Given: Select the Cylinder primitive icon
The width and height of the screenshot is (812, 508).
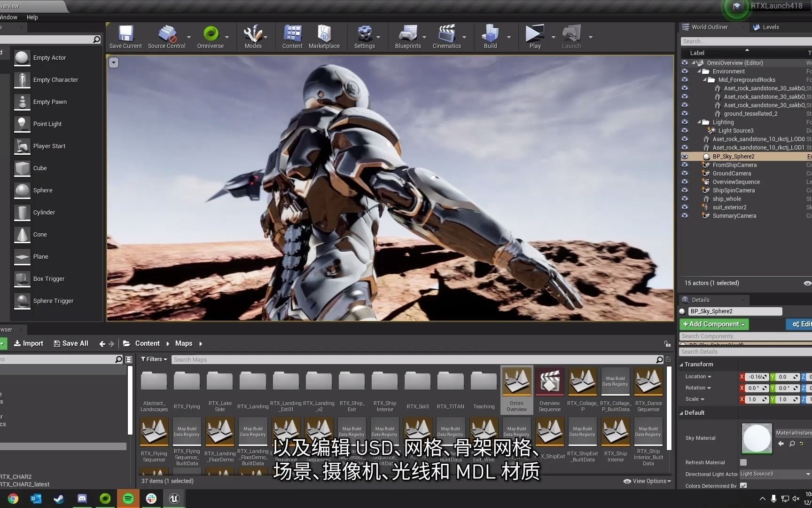Looking at the screenshot, I should [22, 213].
